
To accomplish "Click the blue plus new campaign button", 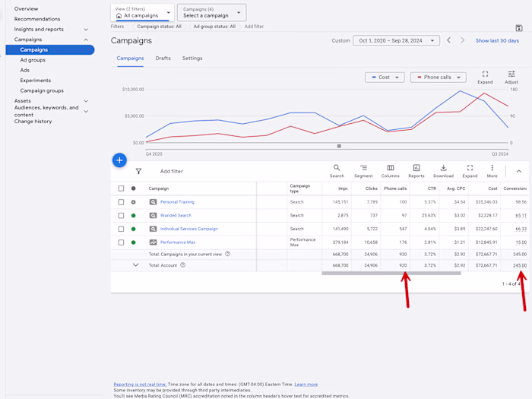I will coord(119,160).
